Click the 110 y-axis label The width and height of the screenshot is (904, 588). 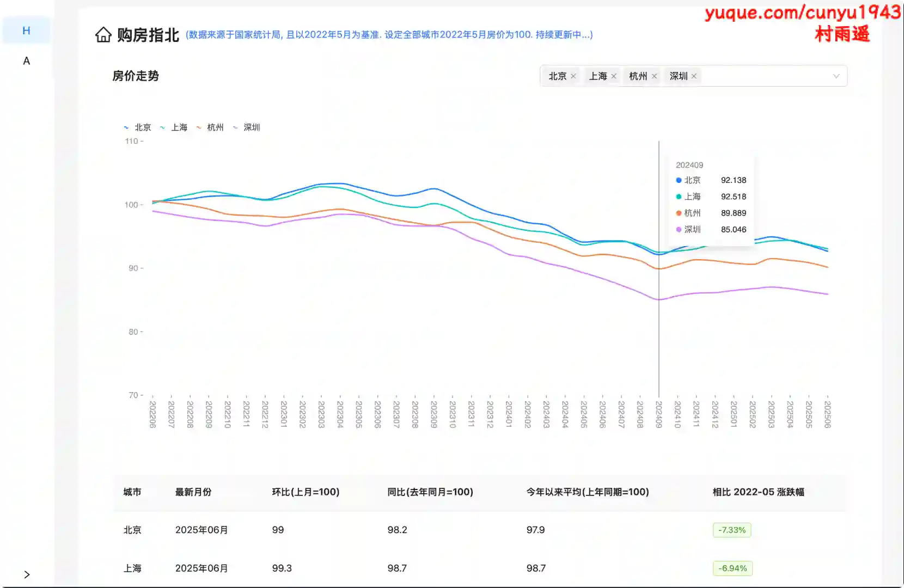131,141
